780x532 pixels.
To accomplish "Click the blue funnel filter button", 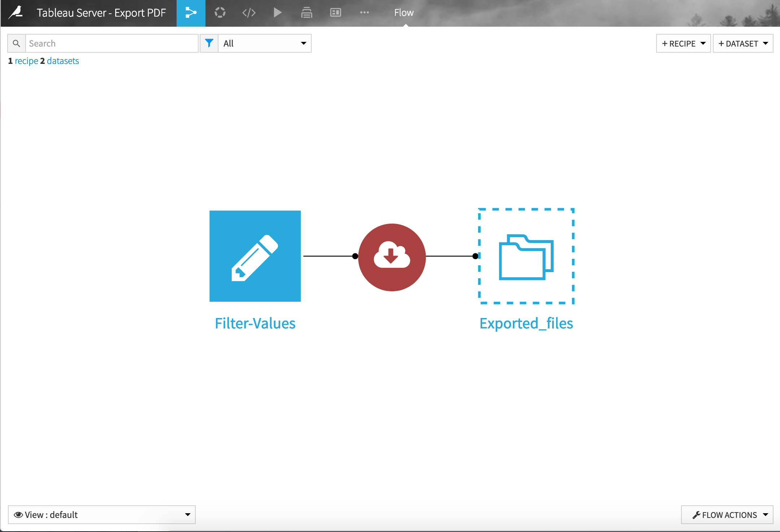I will [x=209, y=44].
